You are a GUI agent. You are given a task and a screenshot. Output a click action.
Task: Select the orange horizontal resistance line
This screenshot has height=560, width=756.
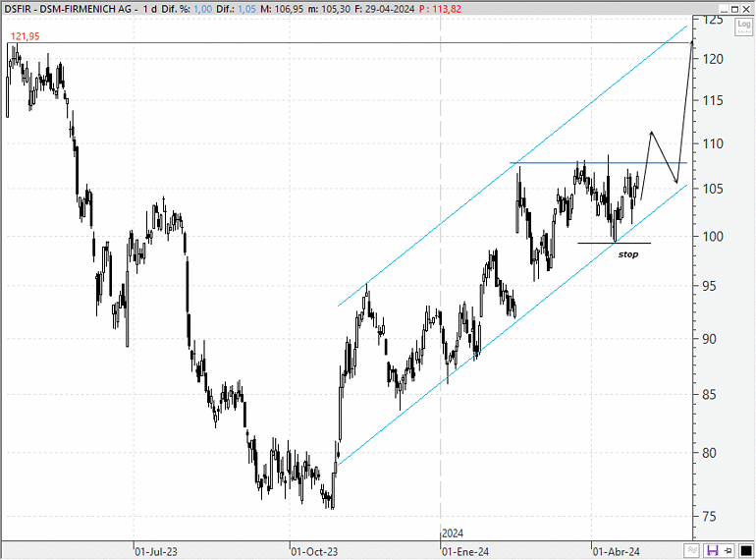pyautogui.click(x=350, y=43)
